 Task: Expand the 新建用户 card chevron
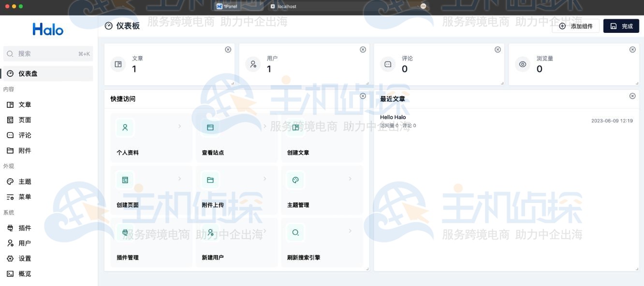[x=265, y=230]
